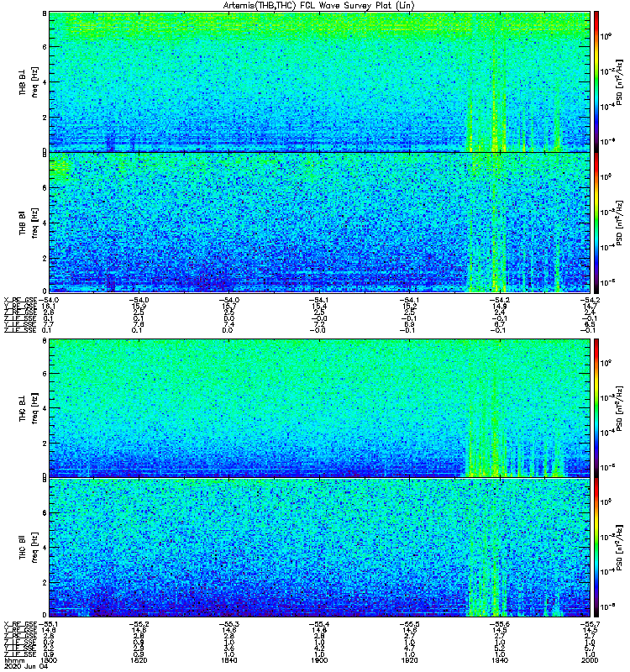This screenshot has width=630, height=672.
Task: Click the X_RE_GSE value '-55.1' under THC panels
Action: click(48, 624)
